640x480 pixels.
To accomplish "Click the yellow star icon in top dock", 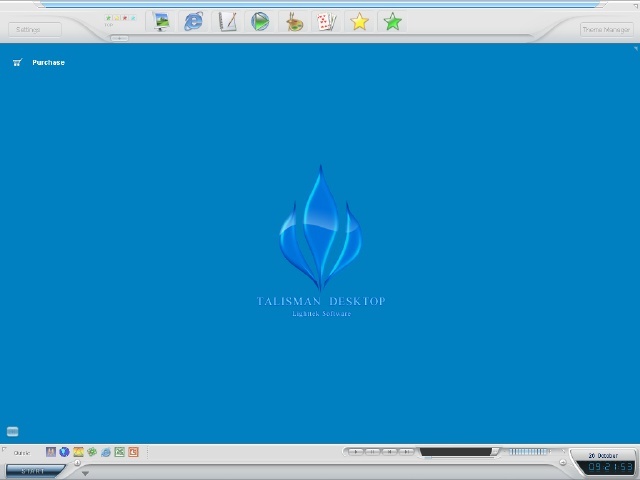I will pyautogui.click(x=360, y=22).
